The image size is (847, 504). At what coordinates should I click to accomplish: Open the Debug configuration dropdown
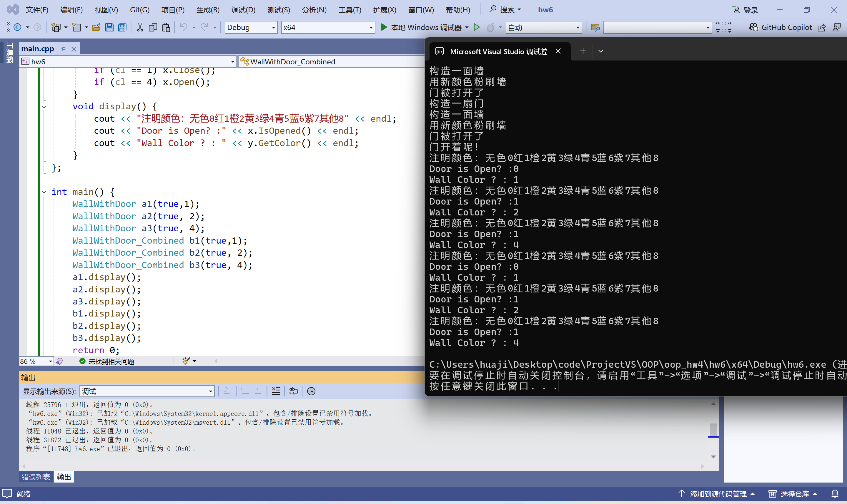[x=273, y=28]
